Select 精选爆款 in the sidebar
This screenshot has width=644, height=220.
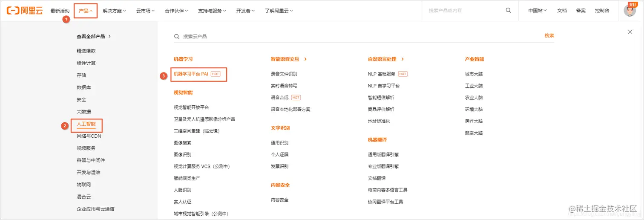click(x=86, y=51)
